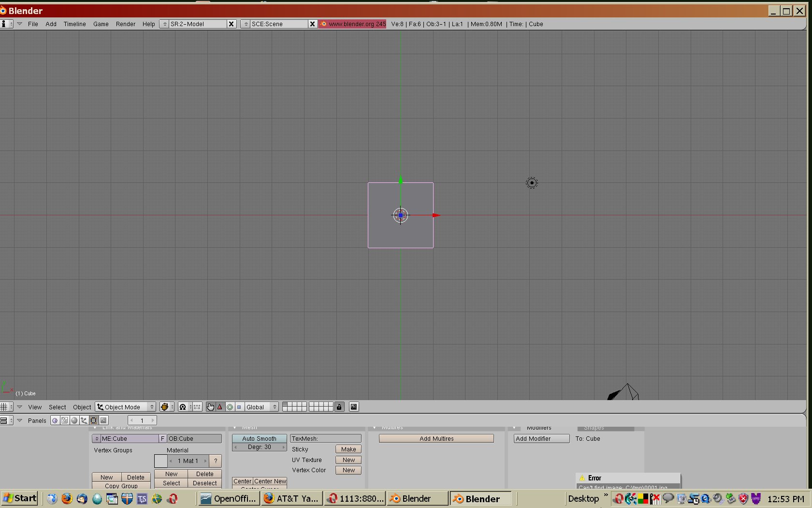The image size is (812, 508).
Task: Delete the SCE:Scene scene with the X
Action: [x=312, y=24]
